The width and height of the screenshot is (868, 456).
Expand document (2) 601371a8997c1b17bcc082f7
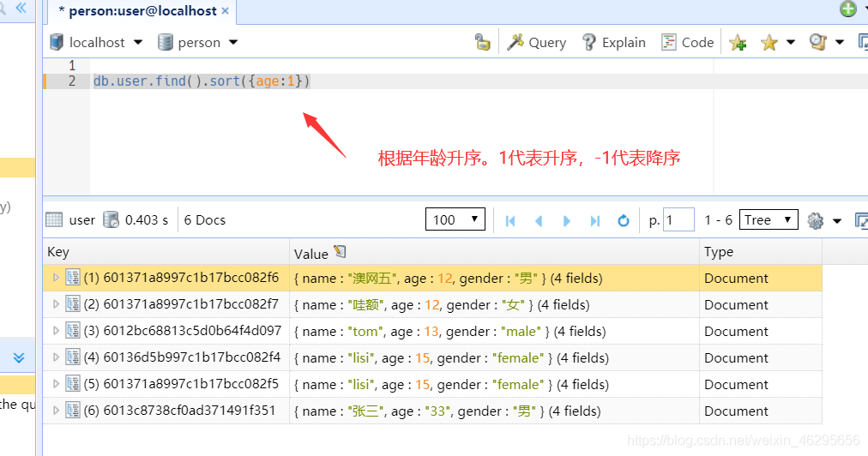point(56,303)
